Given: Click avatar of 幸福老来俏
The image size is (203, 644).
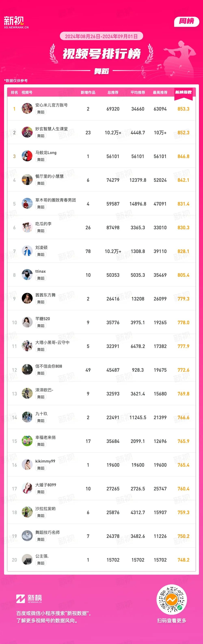Looking at the screenshot, I should click(x=27, y=441).
